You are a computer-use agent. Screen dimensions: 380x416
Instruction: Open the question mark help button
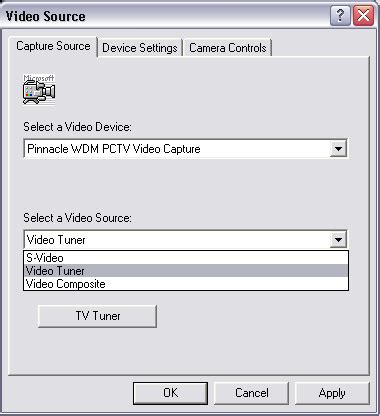340,15
